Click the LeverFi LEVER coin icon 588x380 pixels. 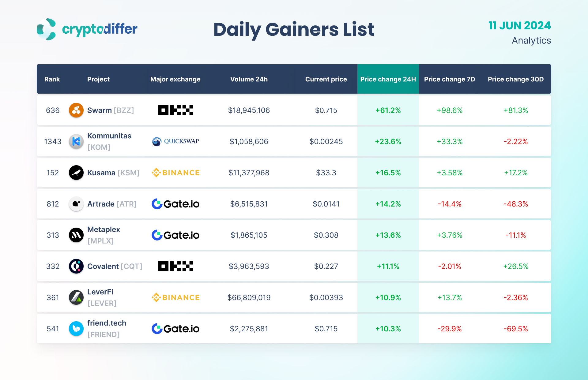(76, 297)
